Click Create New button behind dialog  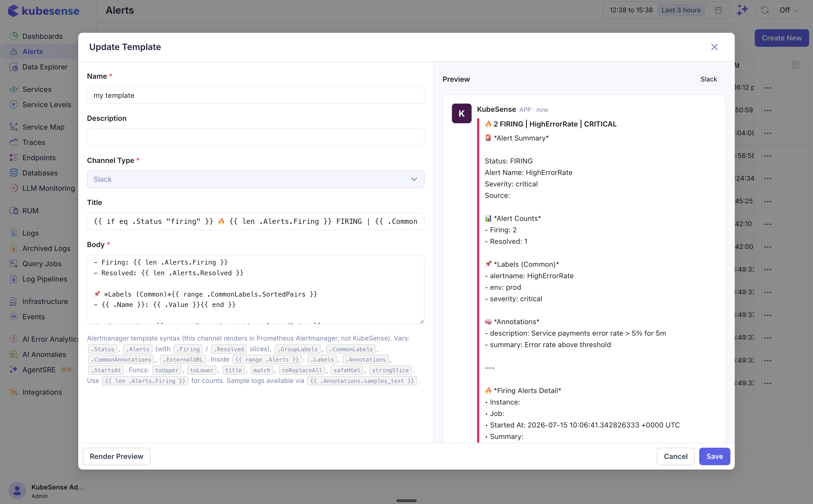[x=781, y=38]
